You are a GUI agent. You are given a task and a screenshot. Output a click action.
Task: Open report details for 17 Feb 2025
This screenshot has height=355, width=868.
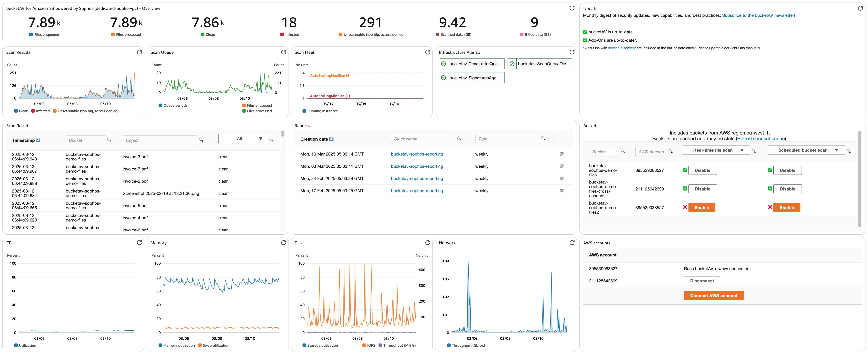(561, 190)
